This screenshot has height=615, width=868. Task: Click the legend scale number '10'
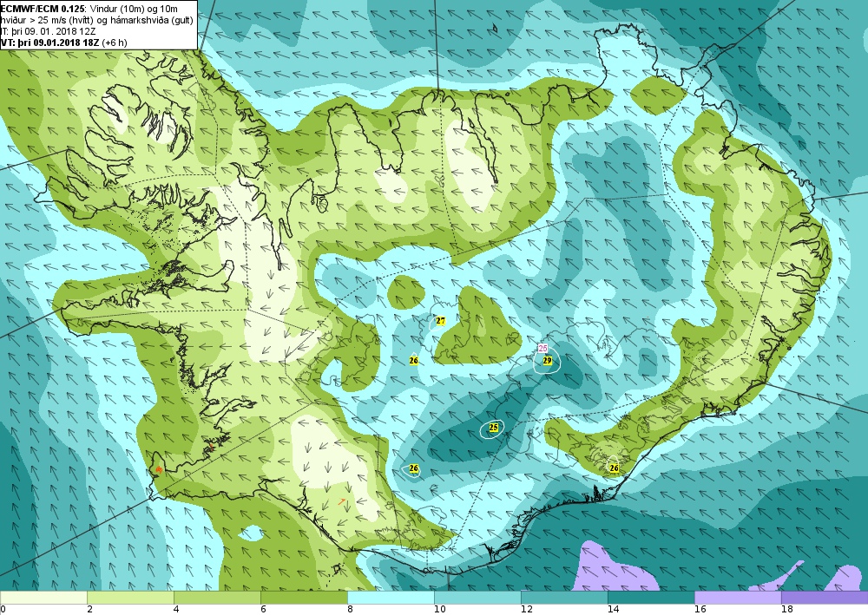(439, 610)
